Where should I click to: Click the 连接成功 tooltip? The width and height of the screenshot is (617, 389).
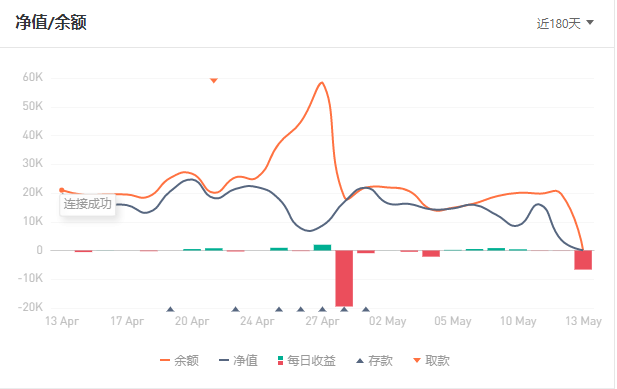tap(87, 204)
